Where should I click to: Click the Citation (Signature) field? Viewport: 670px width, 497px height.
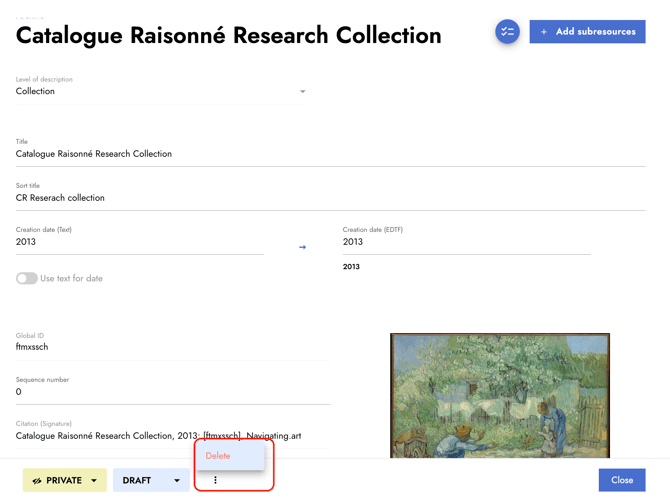pos(173,436)
